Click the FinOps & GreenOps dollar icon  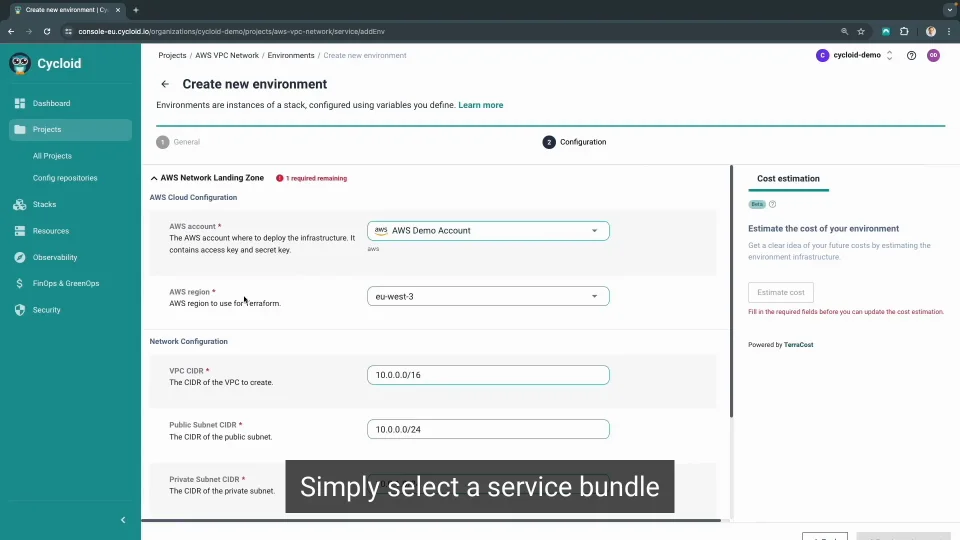click(x=20, y=283)
